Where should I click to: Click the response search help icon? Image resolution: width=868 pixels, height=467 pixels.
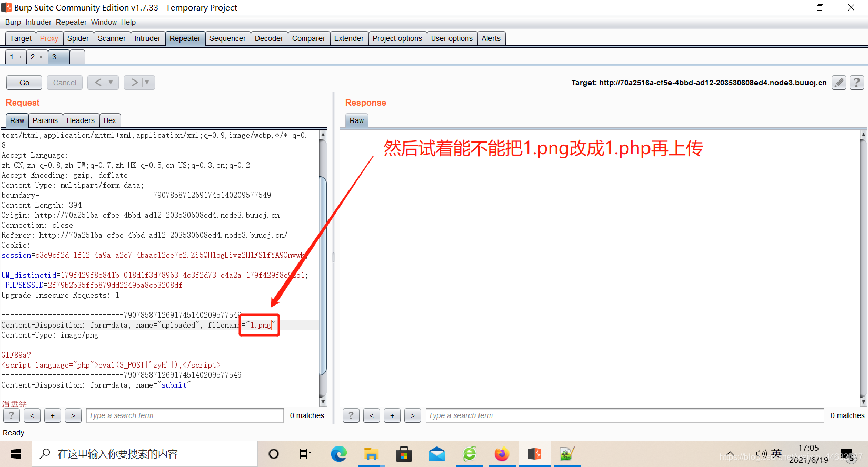[x=351, y=415]
